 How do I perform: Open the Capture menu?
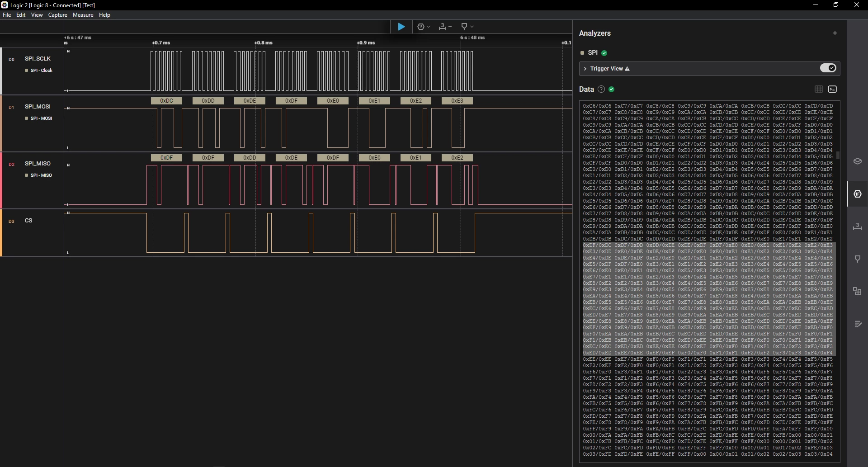tap(58, 15)
